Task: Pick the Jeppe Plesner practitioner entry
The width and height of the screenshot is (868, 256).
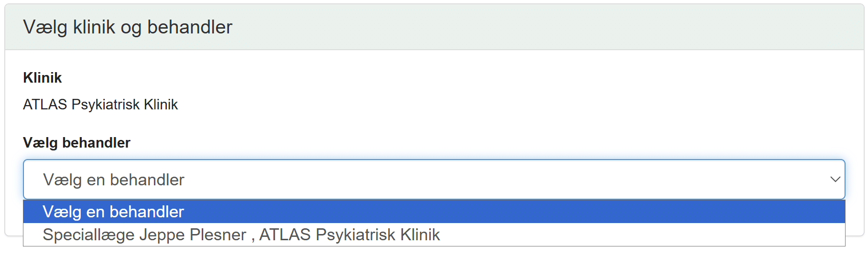Action: (x=241, y=235)
